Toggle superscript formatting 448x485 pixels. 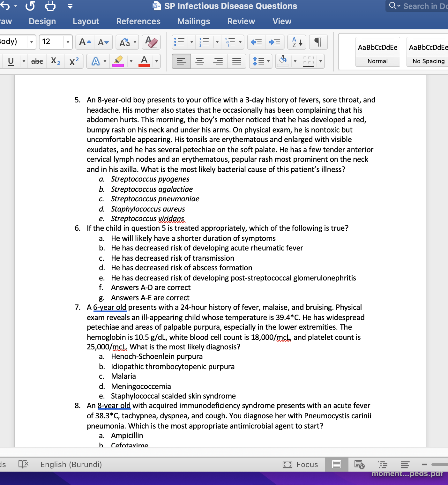74,61
